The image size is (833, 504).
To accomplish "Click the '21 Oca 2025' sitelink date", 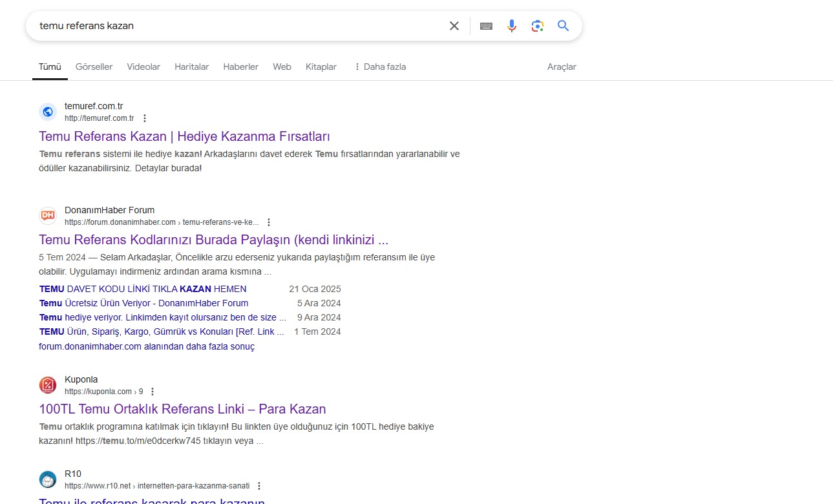I will pyautogui.click(x=315, y=289).
